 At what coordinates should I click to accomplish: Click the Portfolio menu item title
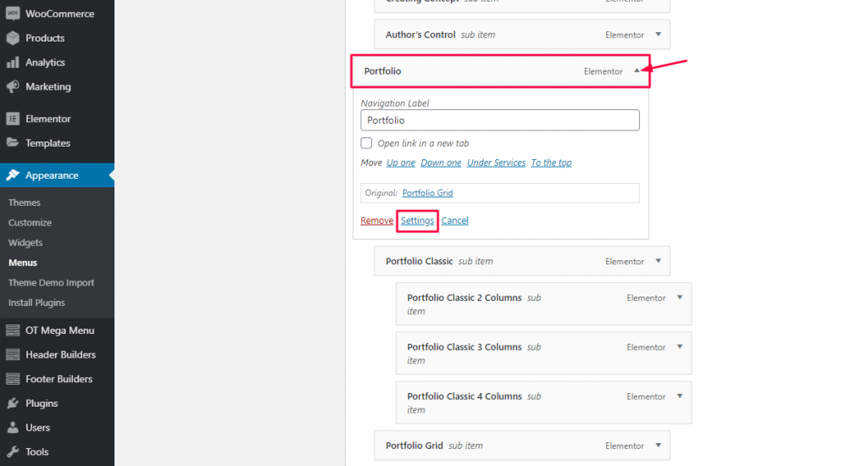click(x=382, y=71)
